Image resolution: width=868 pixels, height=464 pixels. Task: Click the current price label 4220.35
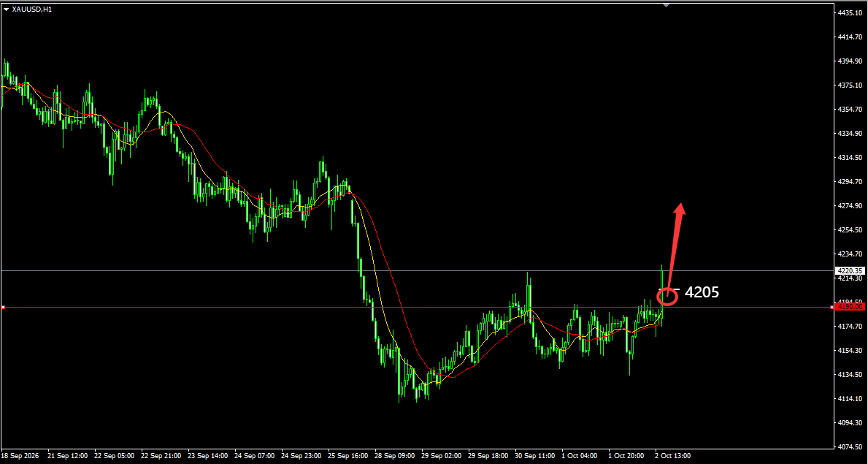pos(850,270)
